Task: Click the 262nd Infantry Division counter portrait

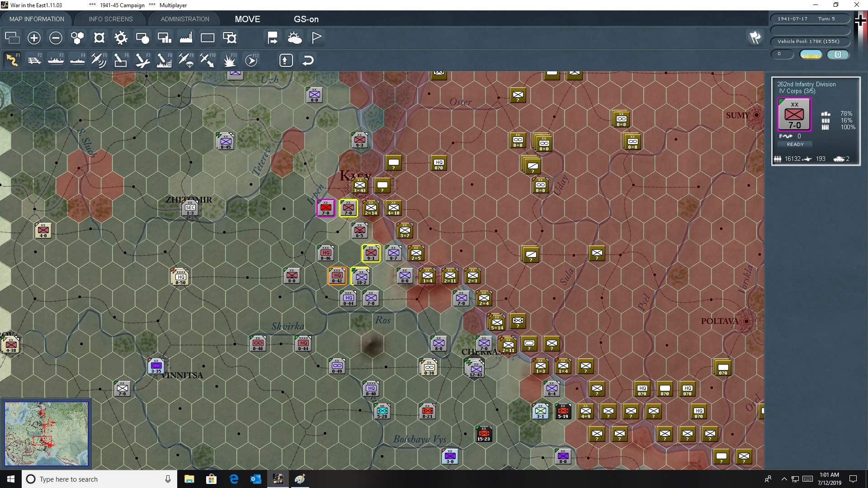Action: coord(794,114)
